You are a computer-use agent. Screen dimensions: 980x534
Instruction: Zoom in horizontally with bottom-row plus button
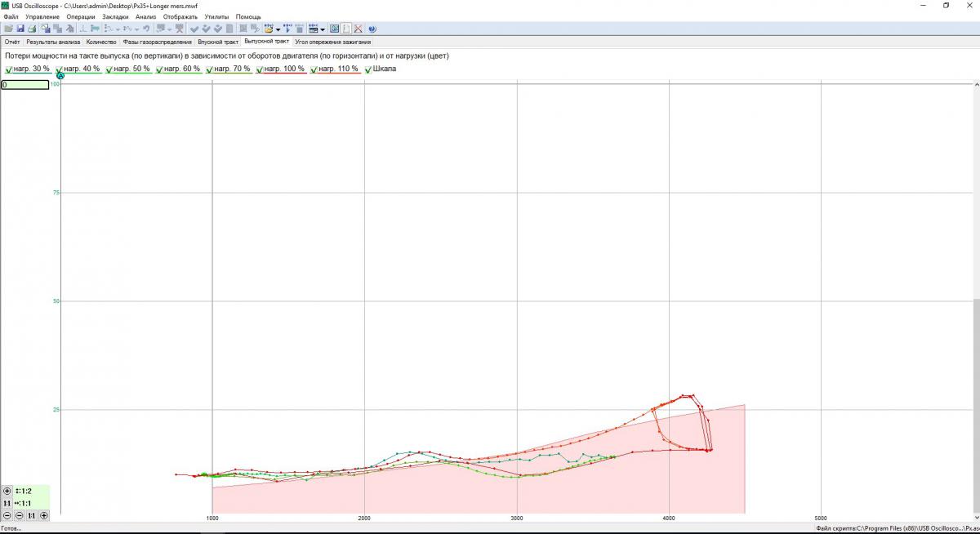(44, 515)
